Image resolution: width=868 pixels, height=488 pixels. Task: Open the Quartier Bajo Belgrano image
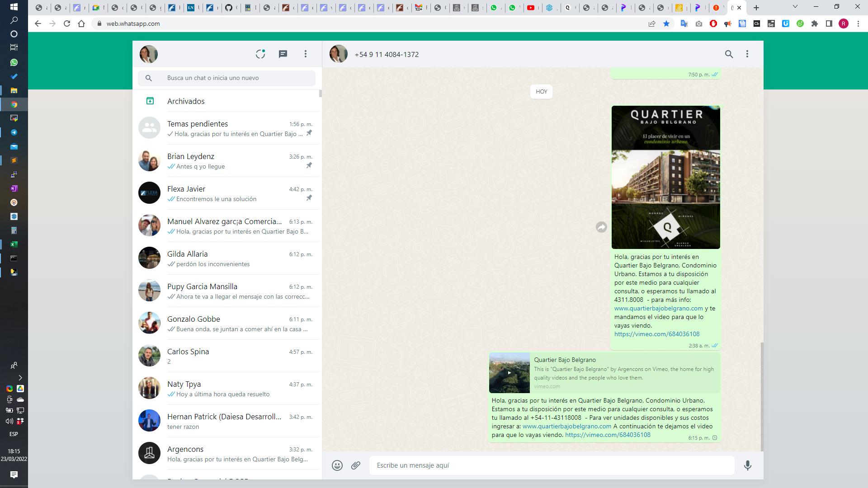click(x=665, y=177)
